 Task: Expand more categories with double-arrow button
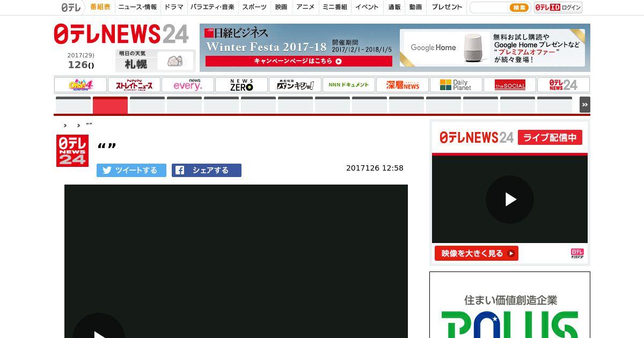[x=585, y=105]
